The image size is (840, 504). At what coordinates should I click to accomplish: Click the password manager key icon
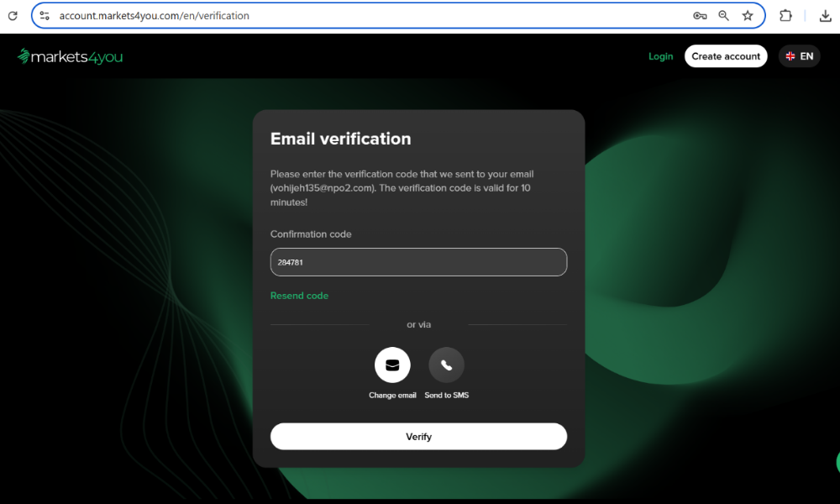point(699,16)
